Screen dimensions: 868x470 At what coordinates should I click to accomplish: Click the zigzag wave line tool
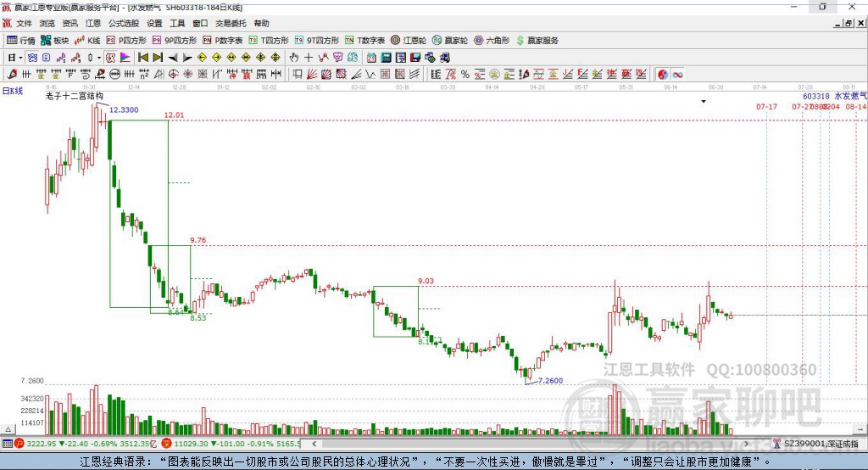pos(370,75)
